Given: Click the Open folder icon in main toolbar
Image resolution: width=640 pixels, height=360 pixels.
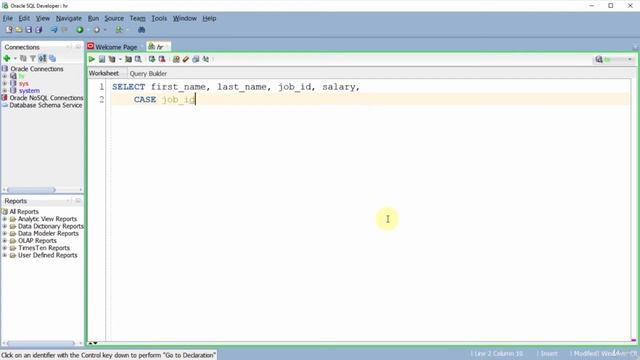Looking at the screenshot, I should 19,30.
